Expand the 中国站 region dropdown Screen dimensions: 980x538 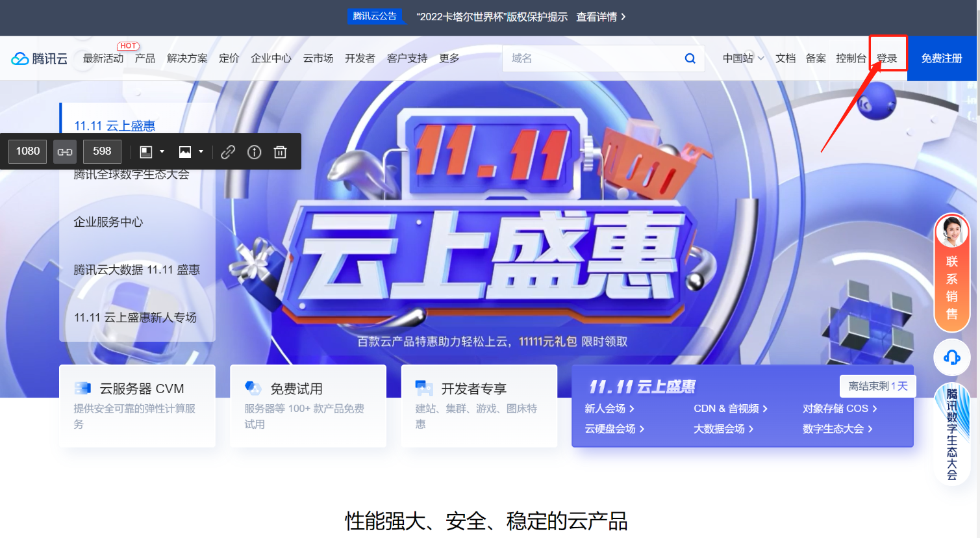click(x=744, y=58)
